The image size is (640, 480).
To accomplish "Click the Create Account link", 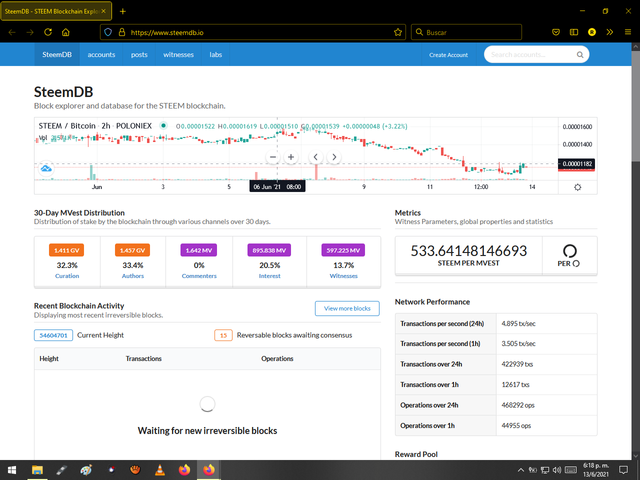I will (448, 55).
